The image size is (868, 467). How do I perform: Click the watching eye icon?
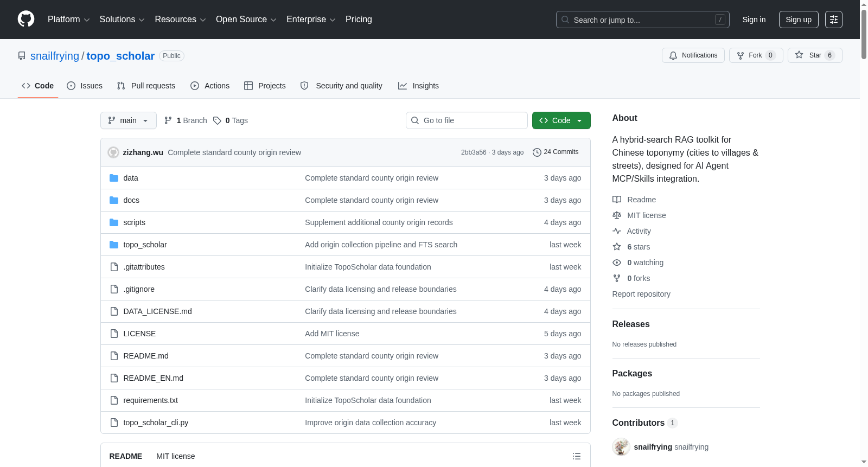point(617,263)
